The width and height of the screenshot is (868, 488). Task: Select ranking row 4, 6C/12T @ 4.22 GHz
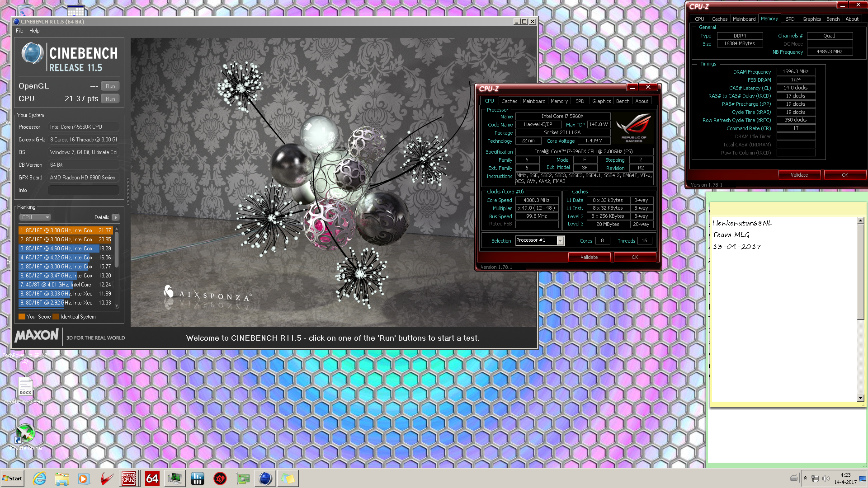(x=66, y=258)
